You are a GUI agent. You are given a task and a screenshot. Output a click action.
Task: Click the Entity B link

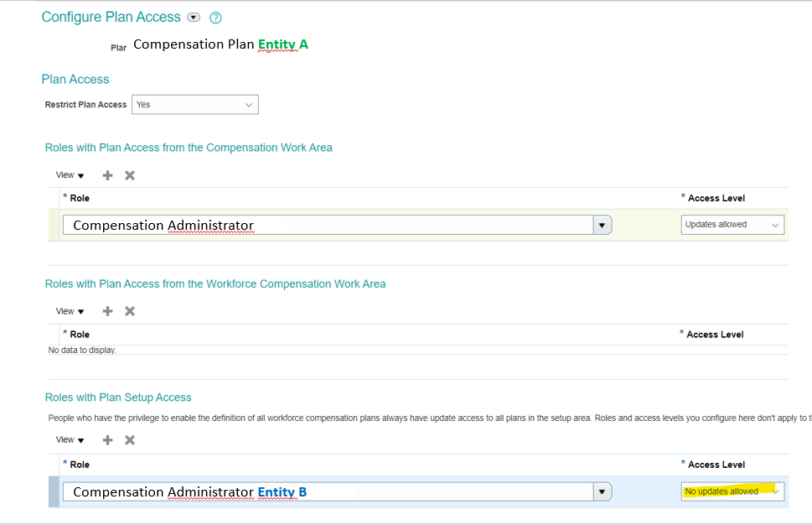click(x=284, y=491)
